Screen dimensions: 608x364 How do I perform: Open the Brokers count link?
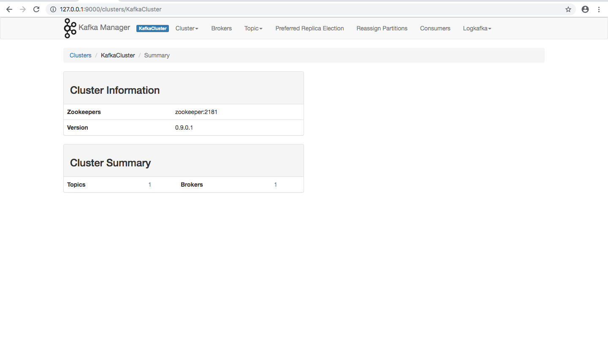275,185
